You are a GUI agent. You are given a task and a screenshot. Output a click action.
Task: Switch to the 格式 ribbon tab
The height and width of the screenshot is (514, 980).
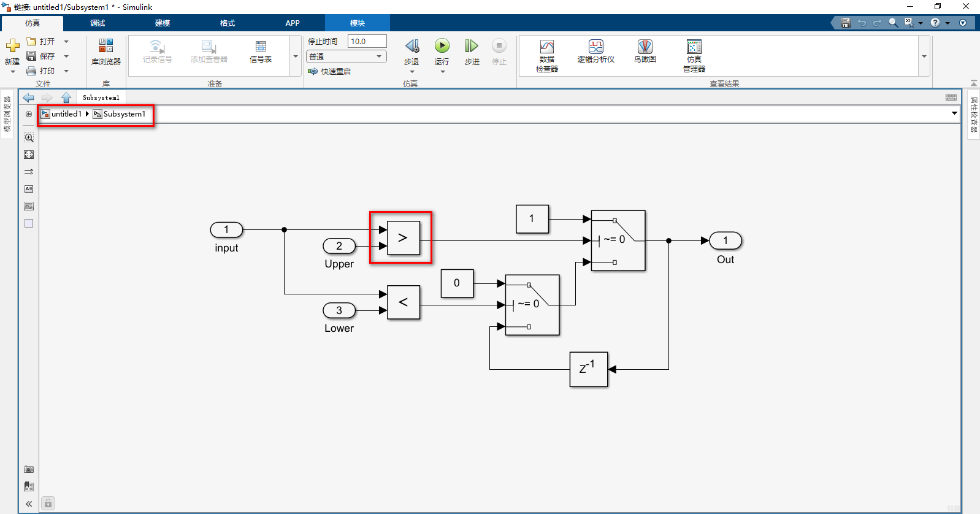coord(228,23)
